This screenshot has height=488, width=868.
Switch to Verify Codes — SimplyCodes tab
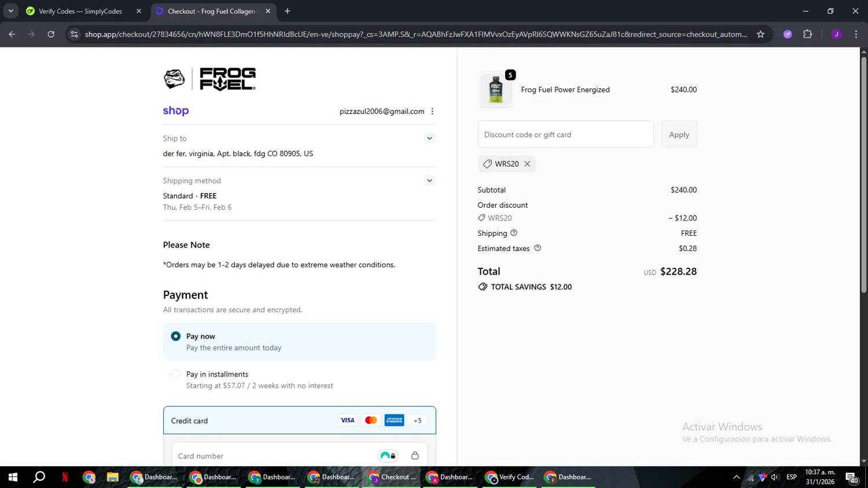(80, 11)
